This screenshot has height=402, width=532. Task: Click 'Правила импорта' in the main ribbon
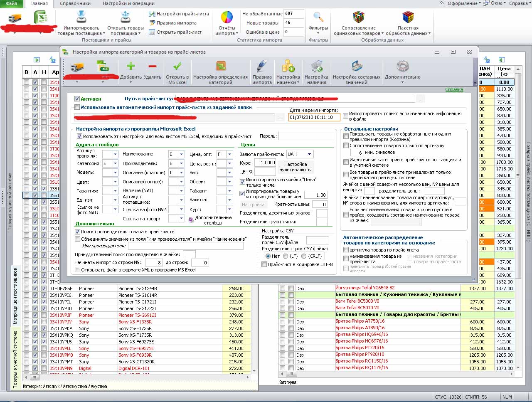tap(173, 23)
